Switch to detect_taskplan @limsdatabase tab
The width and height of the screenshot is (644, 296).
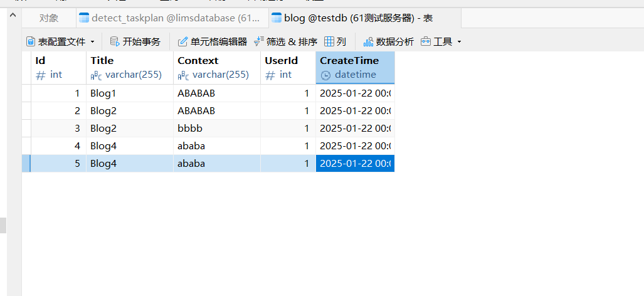(166, 18)
